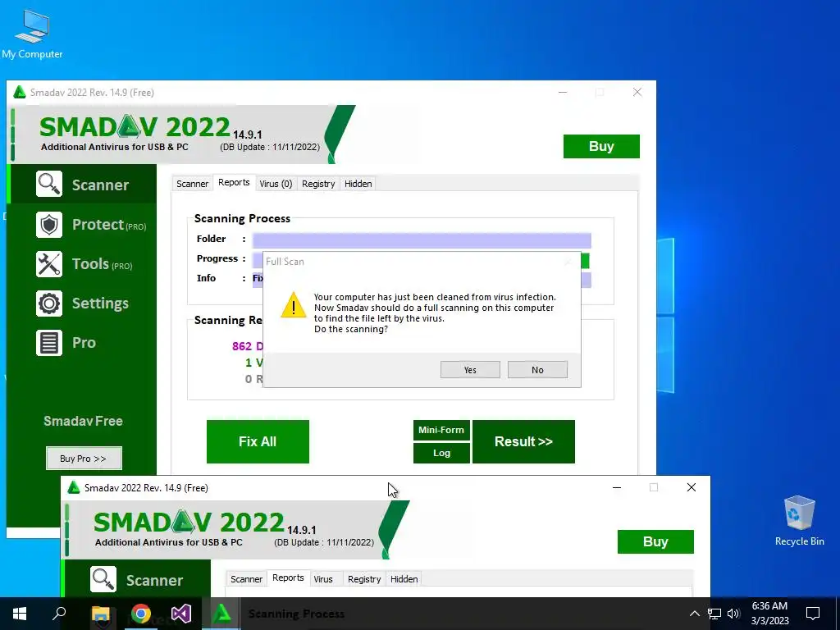Open the Windows Start menu
Image resolution: width=840 pixels, height=630 pixels.
[x=20, y=614]
